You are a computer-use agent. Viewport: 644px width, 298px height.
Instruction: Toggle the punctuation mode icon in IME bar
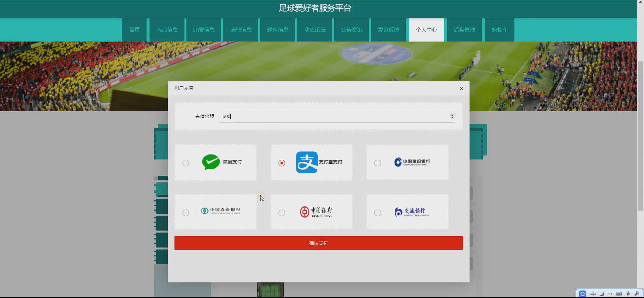[x=610, y=294]
